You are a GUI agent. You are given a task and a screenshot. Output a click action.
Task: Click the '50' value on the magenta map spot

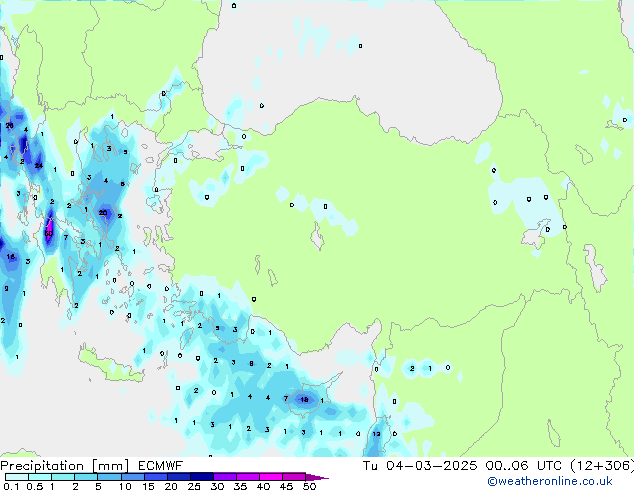[x=49, y=234]
